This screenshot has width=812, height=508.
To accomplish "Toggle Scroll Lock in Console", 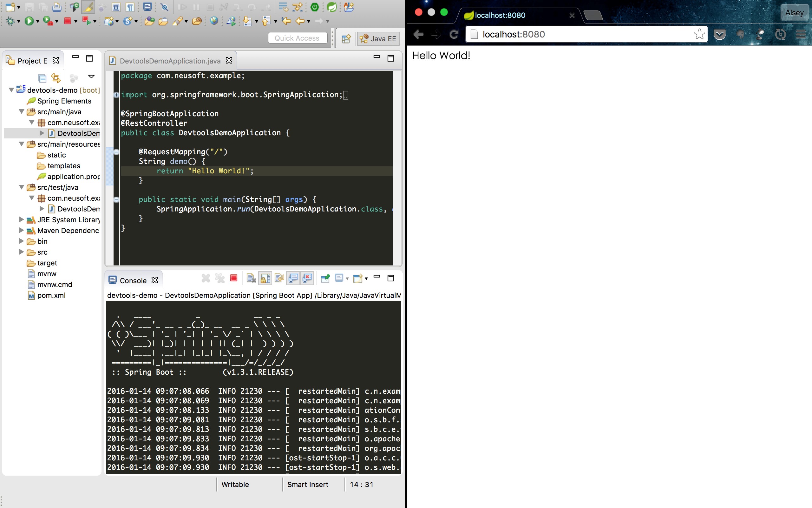I will tap(265, 278).
